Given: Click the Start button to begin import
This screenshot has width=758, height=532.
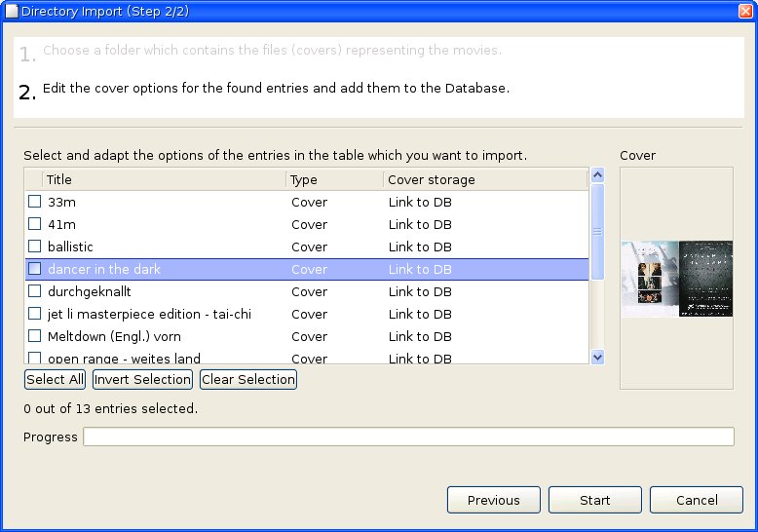Looking at the screenshot, I should [x=594, y=500].
